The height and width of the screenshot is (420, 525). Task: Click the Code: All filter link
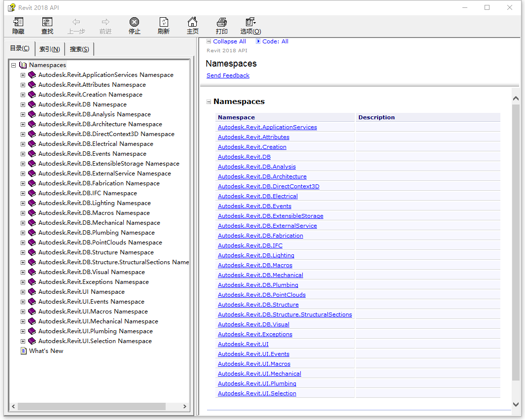[275, 41]
